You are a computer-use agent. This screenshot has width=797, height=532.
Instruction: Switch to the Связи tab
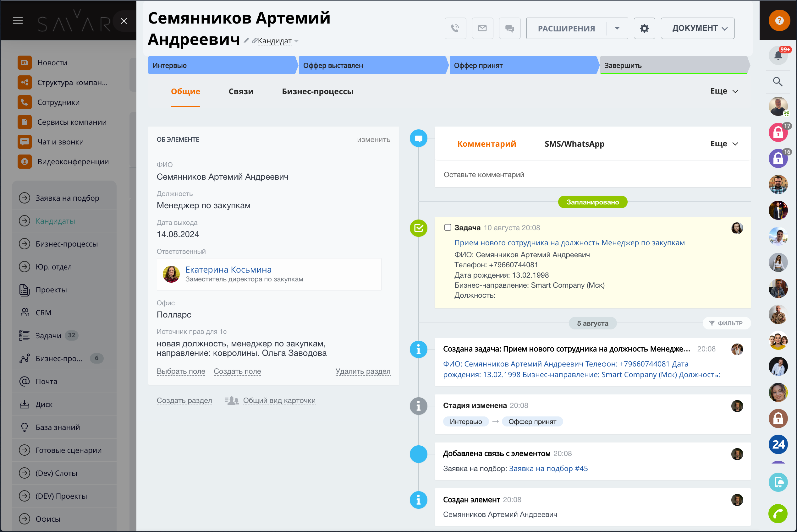[241, 91]
